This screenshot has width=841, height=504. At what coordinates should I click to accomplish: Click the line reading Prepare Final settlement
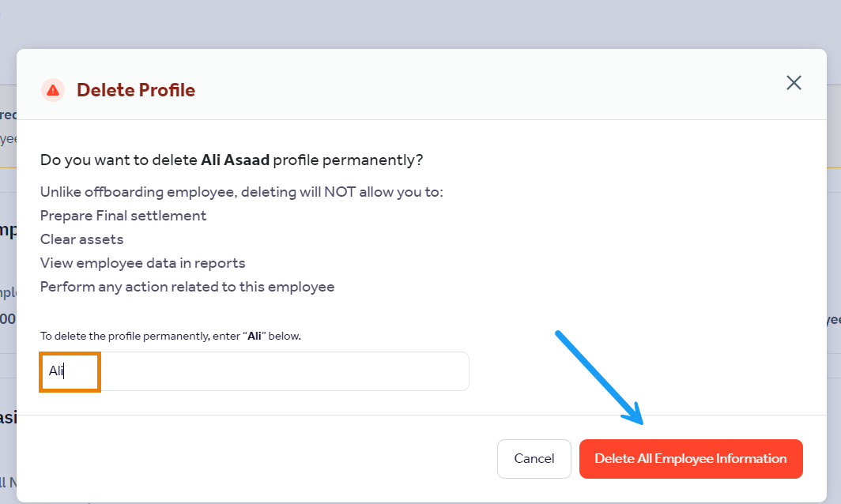click(x=123, y=215)
